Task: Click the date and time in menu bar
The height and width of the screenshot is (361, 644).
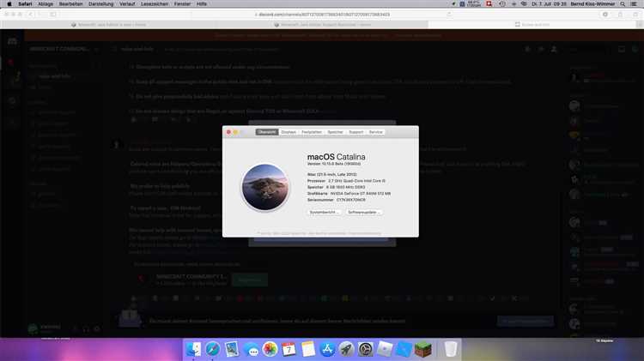Action: [549, 3]
